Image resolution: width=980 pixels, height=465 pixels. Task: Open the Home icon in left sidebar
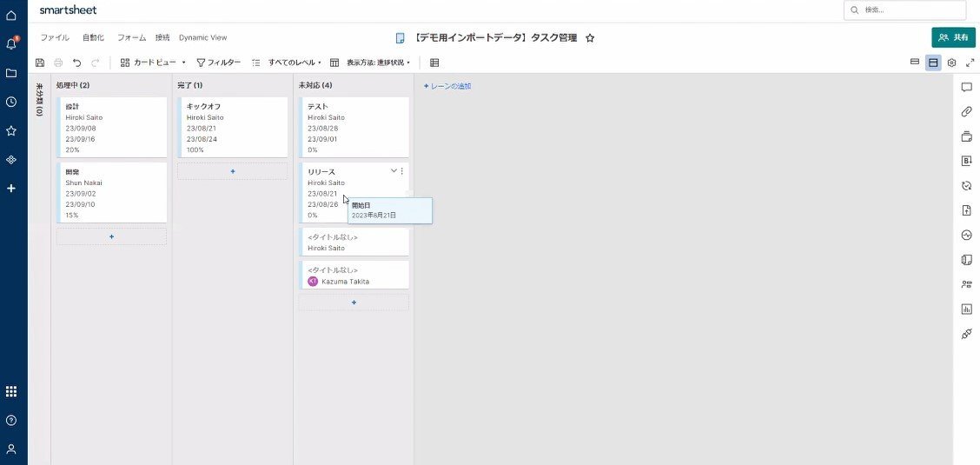click(x=10, y=15)
